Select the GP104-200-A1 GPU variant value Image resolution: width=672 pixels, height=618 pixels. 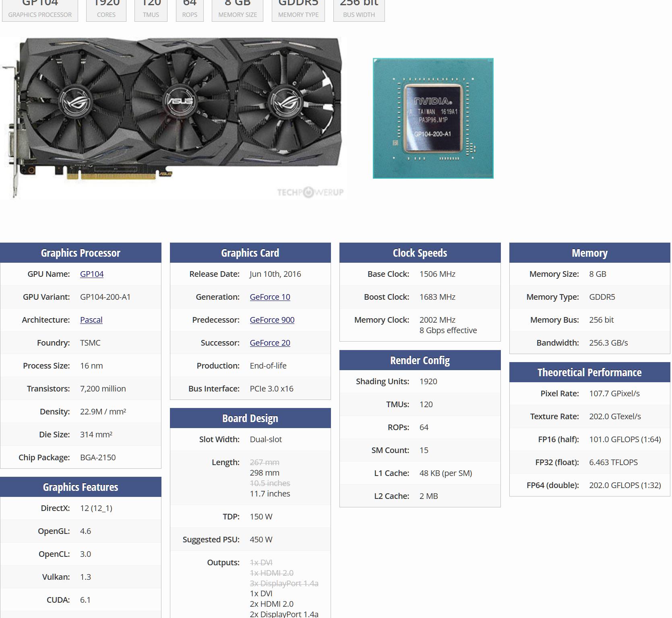(105, 297)
